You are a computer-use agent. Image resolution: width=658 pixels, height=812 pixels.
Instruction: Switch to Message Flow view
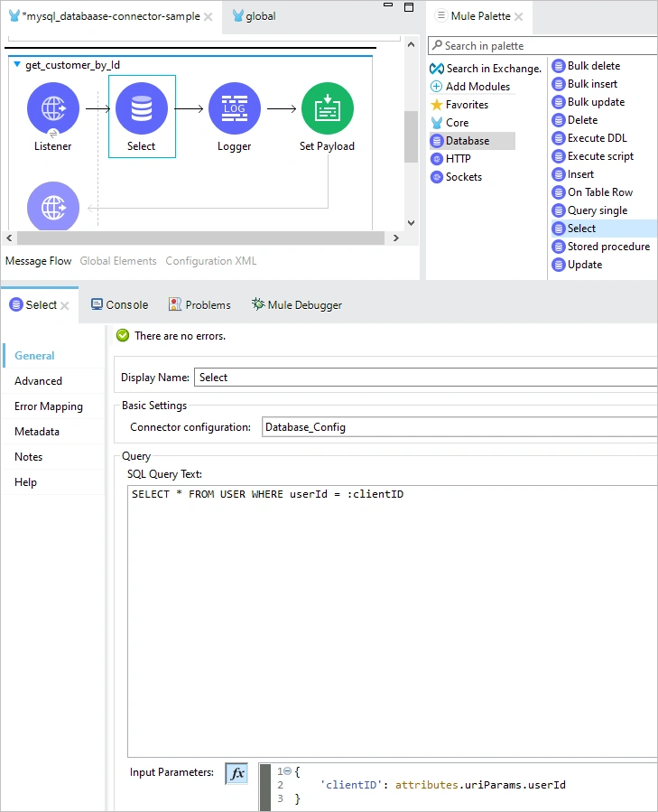38,261
